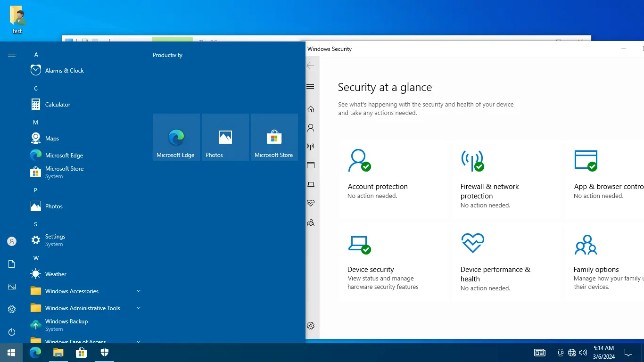Open the News and interests taskbar icon
This screenshot has width=644, height=362.
coord(540,353)
